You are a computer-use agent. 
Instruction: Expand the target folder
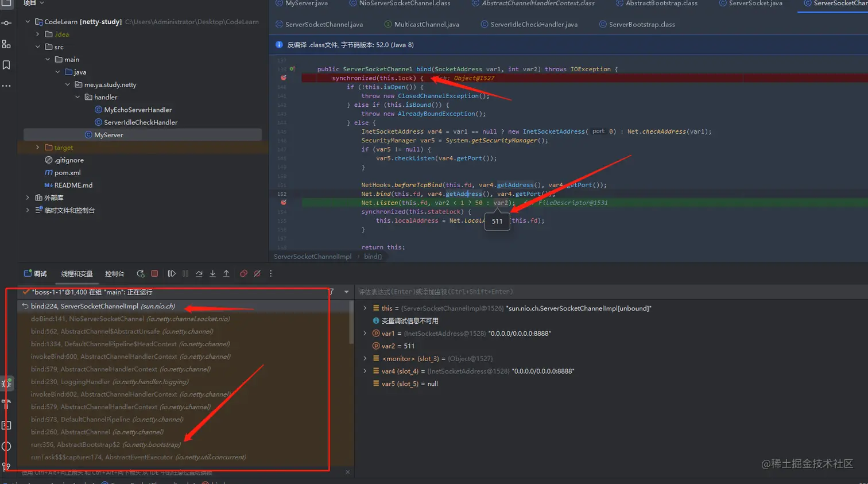(38, 148)
